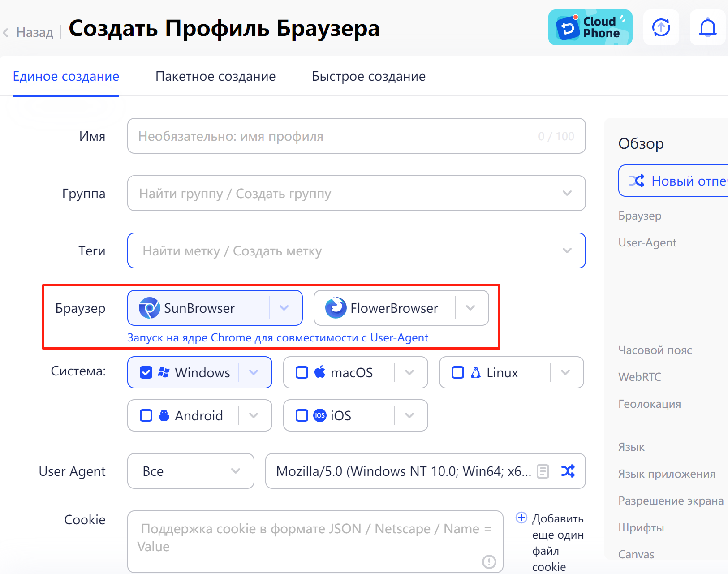Click WebRTC in overview
Viewport: 728px width, 574px height.
tap(640, 377)
